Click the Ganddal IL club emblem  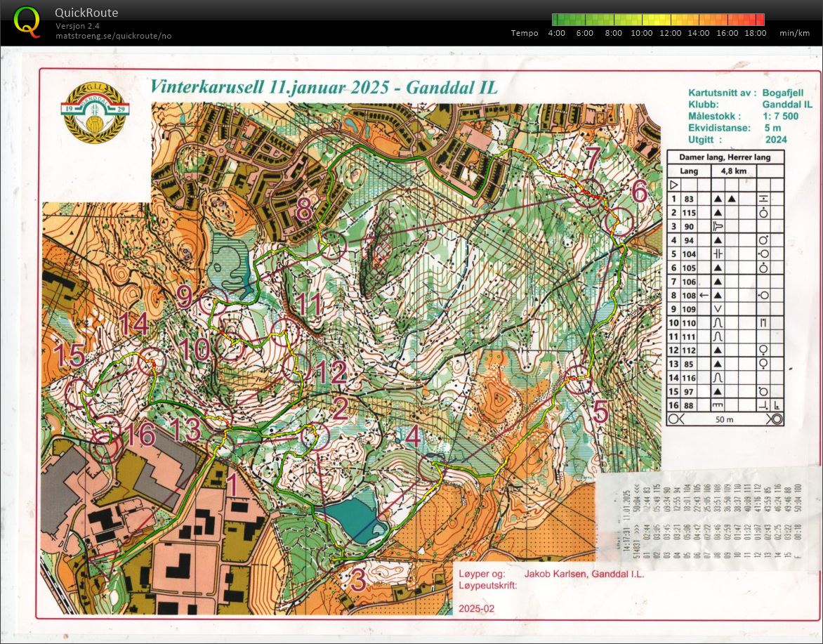[x=93, y=113]
